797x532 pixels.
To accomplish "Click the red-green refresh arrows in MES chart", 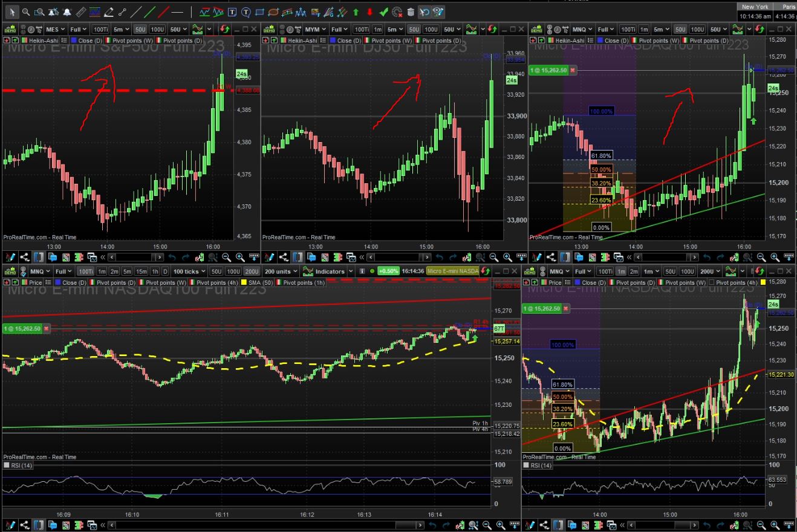I will click(x=225, y=29).
